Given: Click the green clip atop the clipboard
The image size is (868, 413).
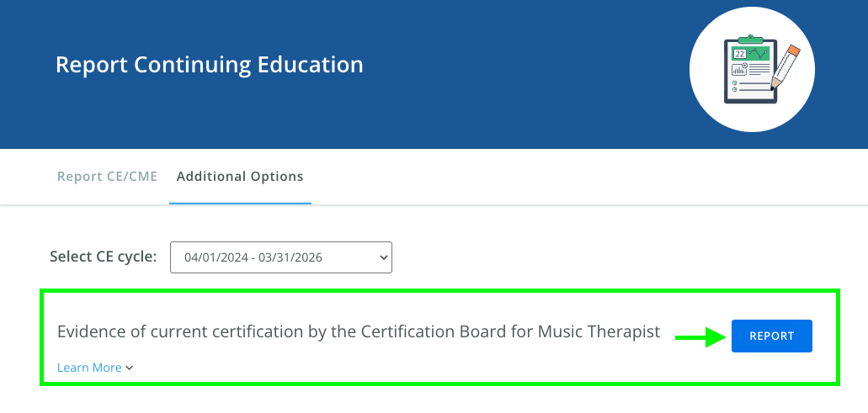Looking at the screenshot, I should [751, 39].
